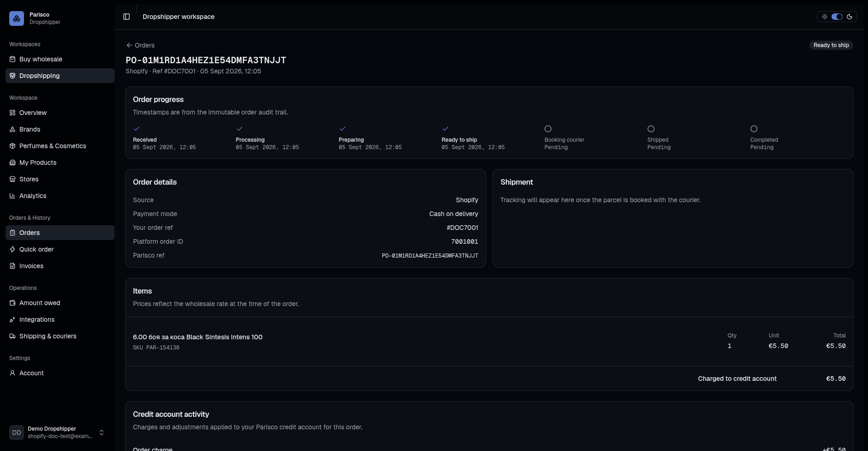The width and height of the screenshot is (868, 451).
Task: Click the Account person icon
Action: point(12,373)
